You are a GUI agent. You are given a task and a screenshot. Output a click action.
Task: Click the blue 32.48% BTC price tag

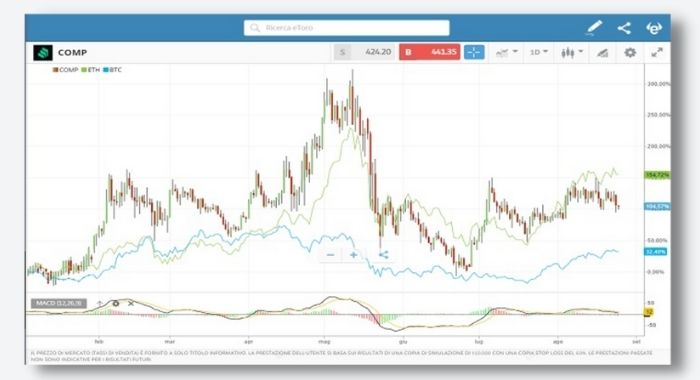pos(656,252)
